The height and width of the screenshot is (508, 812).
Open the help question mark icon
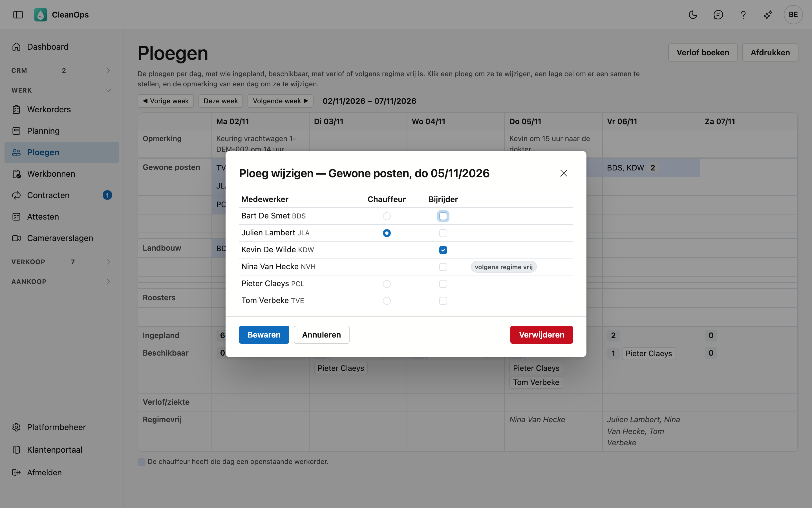tap(743, 15)
